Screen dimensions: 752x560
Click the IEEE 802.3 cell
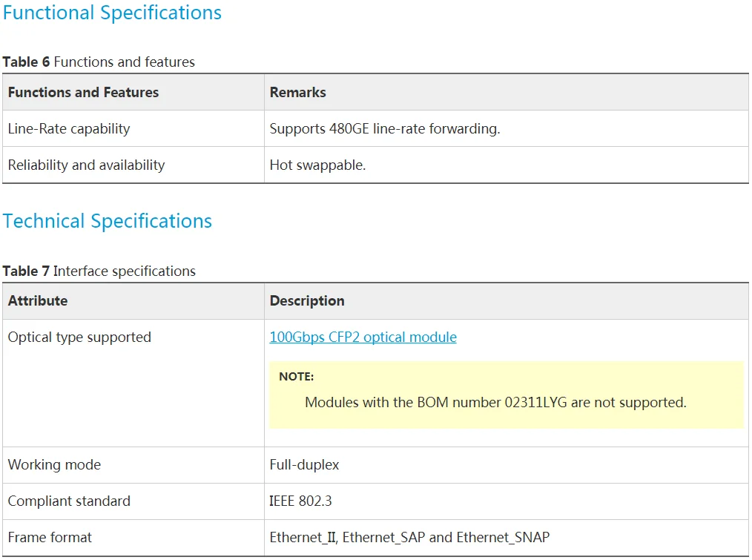click(507, 501)
